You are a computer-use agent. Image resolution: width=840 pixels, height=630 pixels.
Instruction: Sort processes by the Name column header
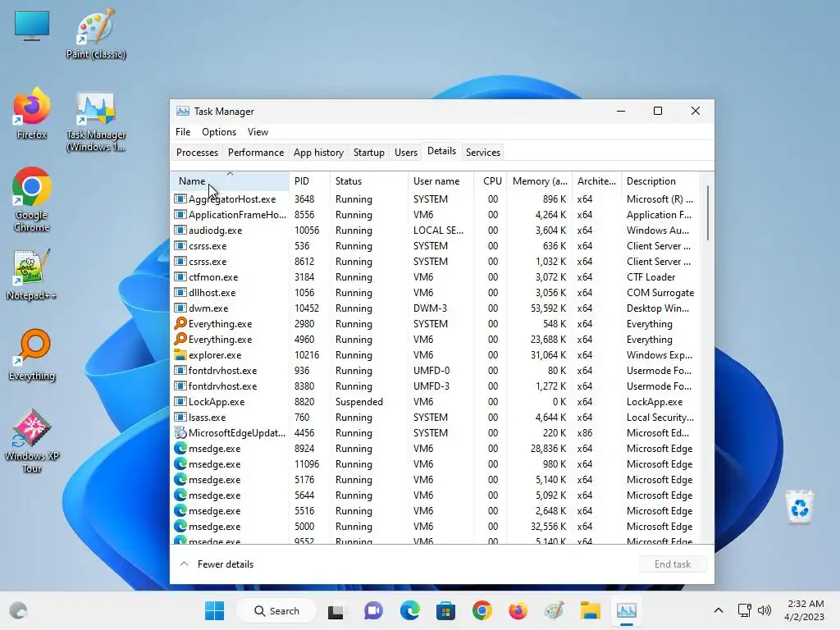tap(230, 181)
